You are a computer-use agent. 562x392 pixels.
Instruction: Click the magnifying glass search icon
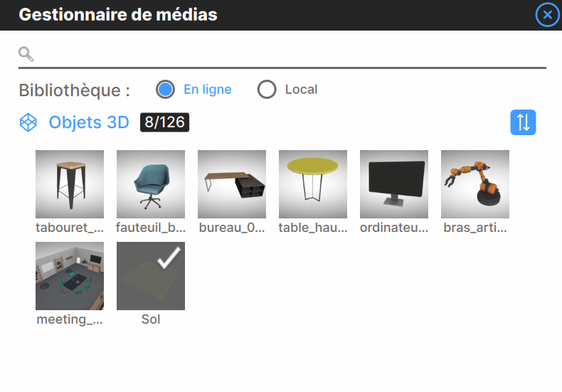tap(26, 54)
